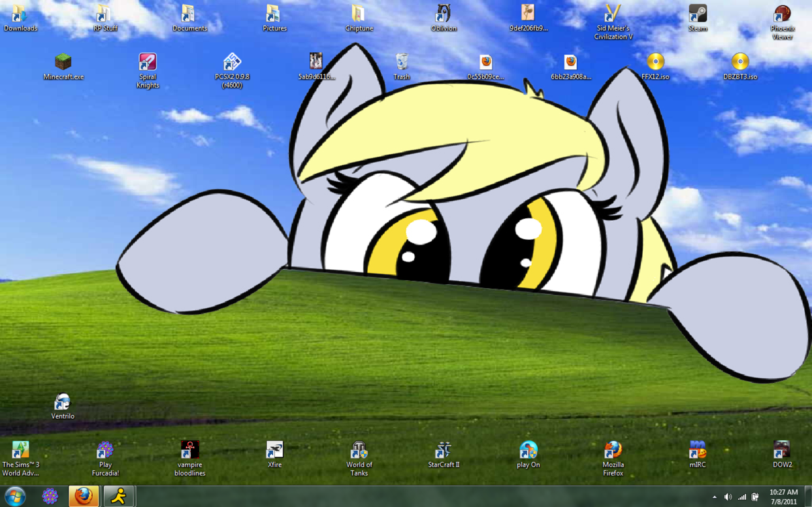Open the Xfire shortcut

click(x=274, y=451)
